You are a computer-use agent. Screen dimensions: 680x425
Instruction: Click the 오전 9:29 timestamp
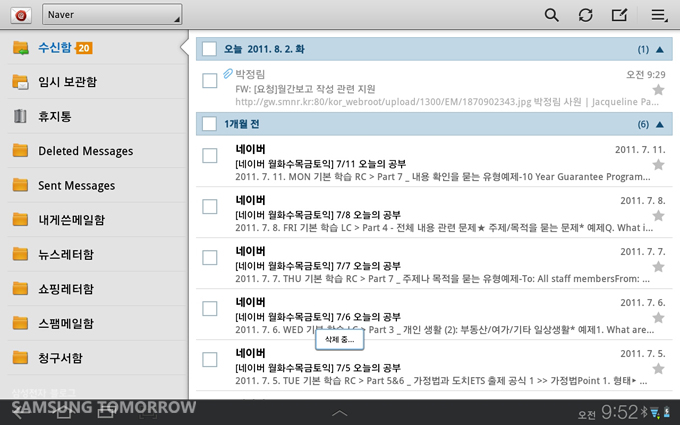pos(646,75)
